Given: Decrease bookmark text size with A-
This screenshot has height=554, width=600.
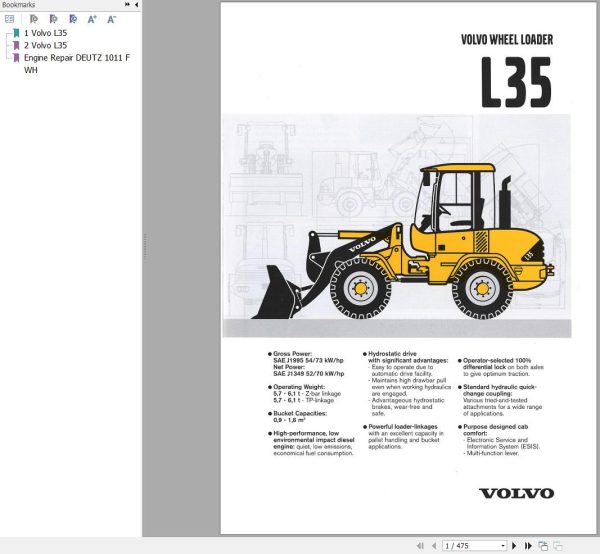Looking at the screenshot, I should point(111,19).
